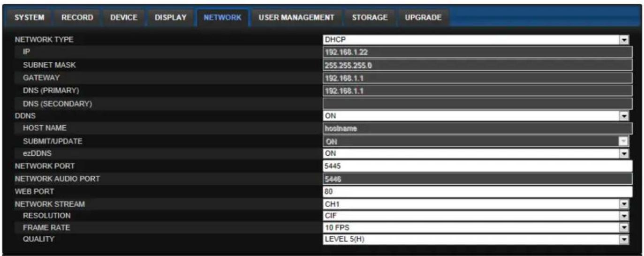The image size is (644, 256).
Task: Click the FRAME RATE dropdown arrow
Action: tap(624, 228)
